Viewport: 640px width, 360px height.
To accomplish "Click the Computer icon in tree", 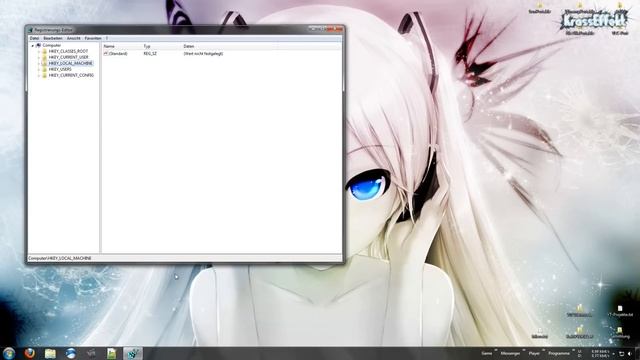I will point(38,46).
